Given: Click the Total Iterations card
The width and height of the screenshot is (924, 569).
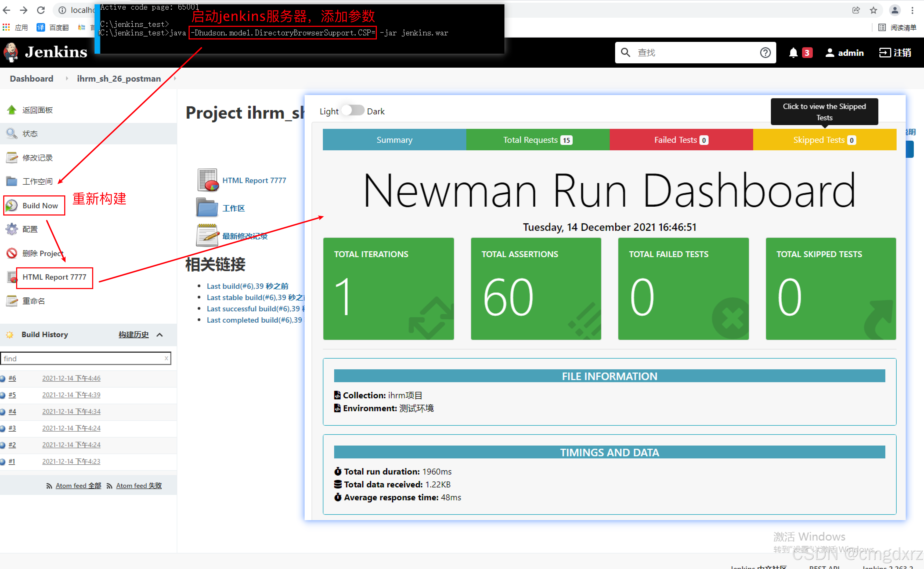Looking at the screenshot, I should pyautogui.click(x=389, y=289).
